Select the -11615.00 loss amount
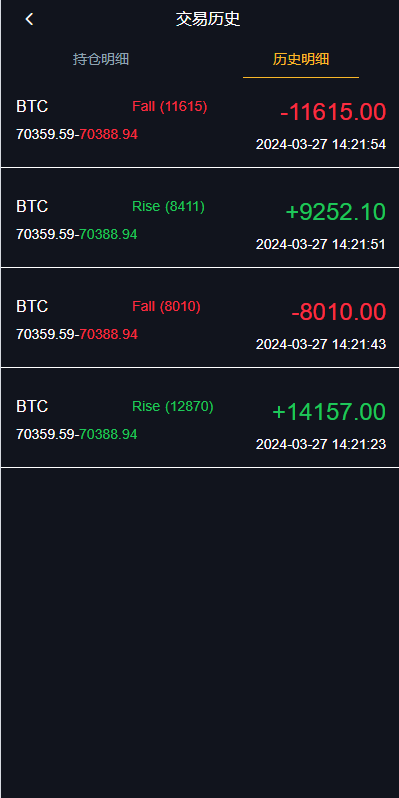 (333, 112)
